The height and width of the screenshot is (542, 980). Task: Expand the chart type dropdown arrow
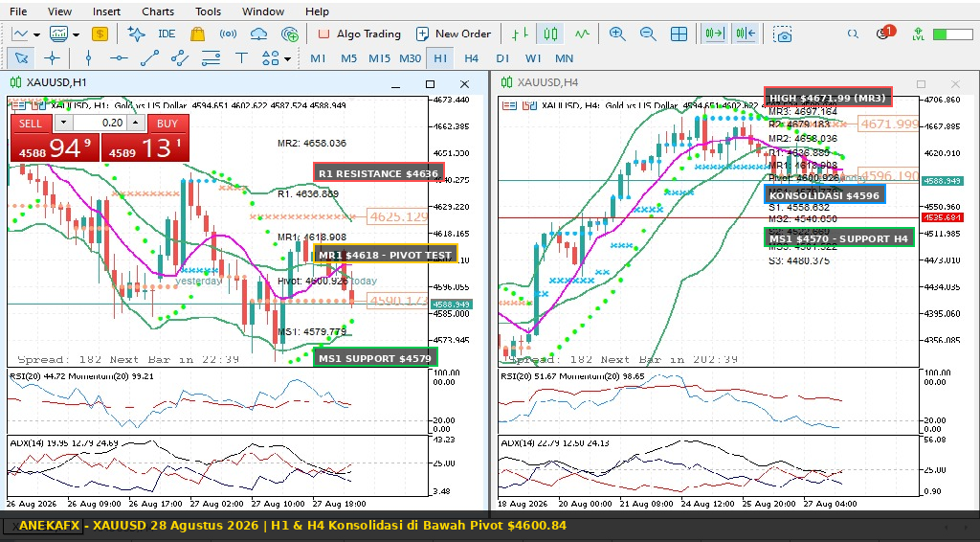pyautogui.click(x=37, y=34)
